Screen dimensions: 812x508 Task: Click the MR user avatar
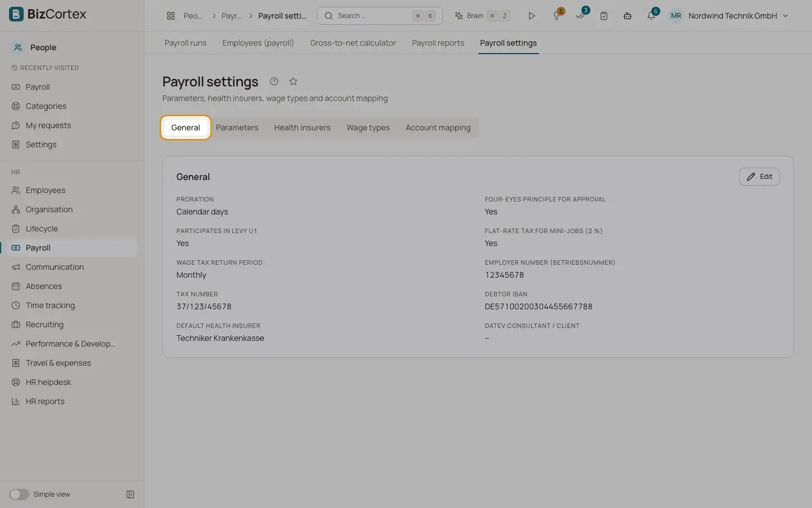point(676,16)
